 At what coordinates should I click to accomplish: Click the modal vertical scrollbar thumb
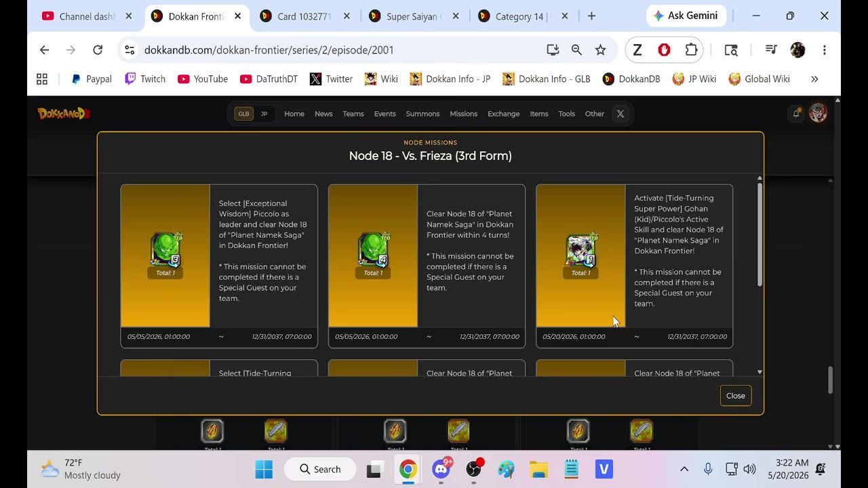coord(759,235)
